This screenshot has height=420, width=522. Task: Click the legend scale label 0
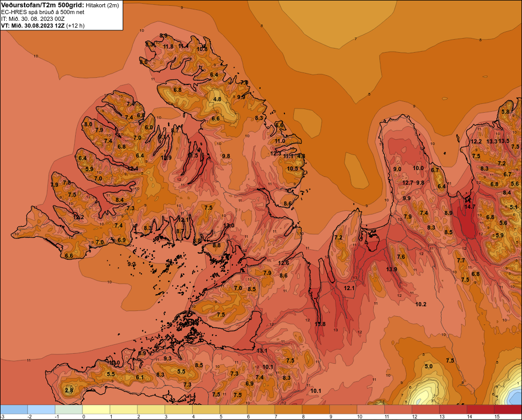click(x=84, y=417)
